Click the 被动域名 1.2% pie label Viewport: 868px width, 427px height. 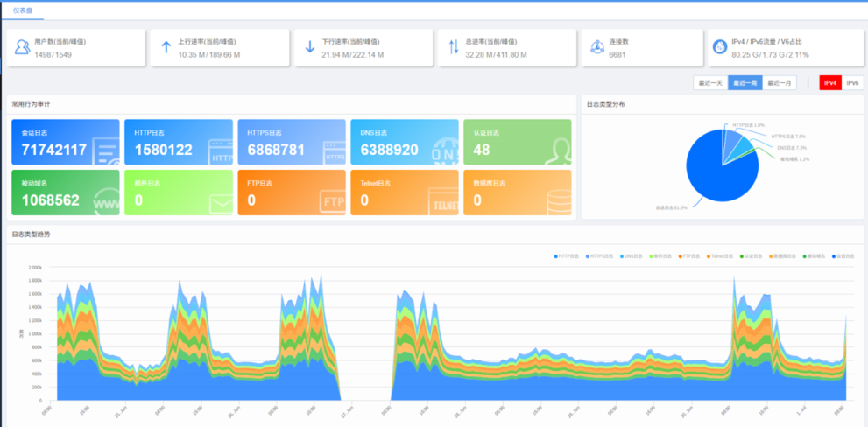pyautogui.click(x=795, y=159)
